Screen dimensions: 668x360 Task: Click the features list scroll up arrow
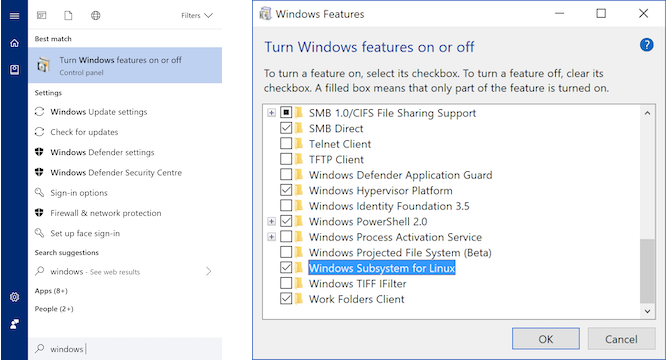pos(647,113)
